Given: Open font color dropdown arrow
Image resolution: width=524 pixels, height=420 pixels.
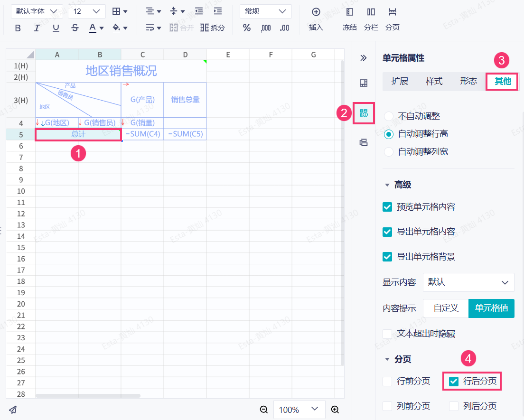Looking at the screenshot, I should [x=102, y=28].
